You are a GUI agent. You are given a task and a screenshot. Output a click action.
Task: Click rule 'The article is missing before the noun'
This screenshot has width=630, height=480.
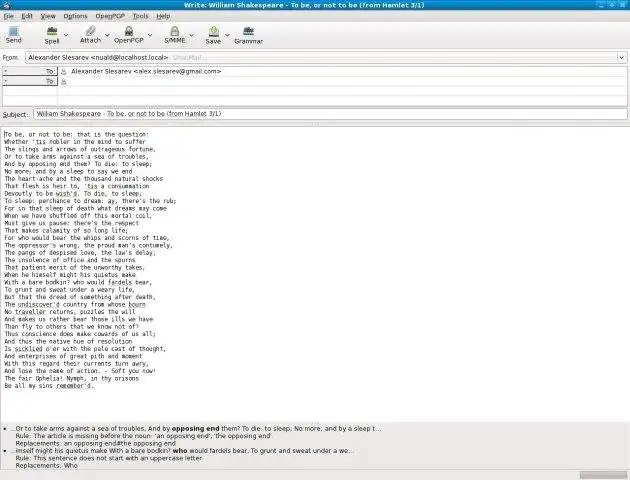click(x=143, y=436)
